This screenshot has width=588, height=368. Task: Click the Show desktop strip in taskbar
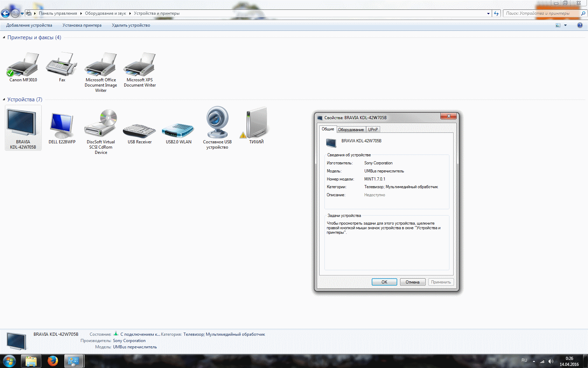586,361
